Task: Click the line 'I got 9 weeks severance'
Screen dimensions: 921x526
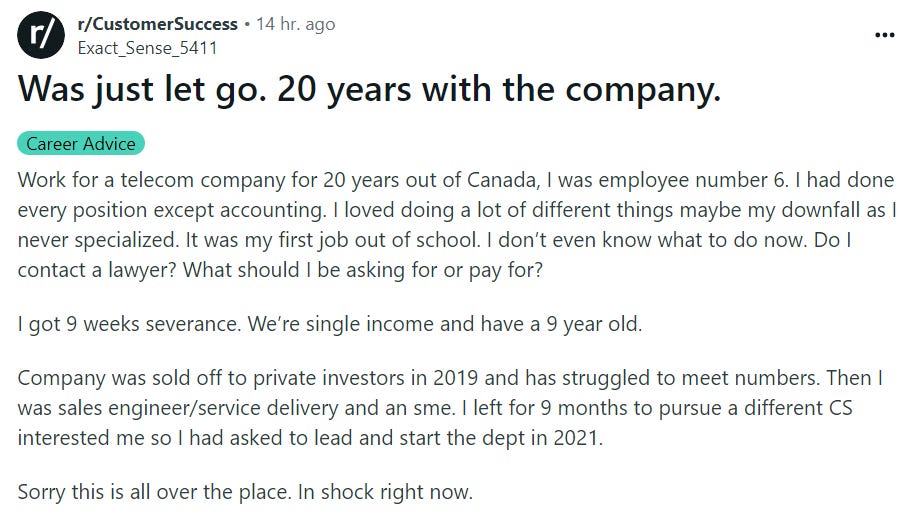Action: point(330,324)
